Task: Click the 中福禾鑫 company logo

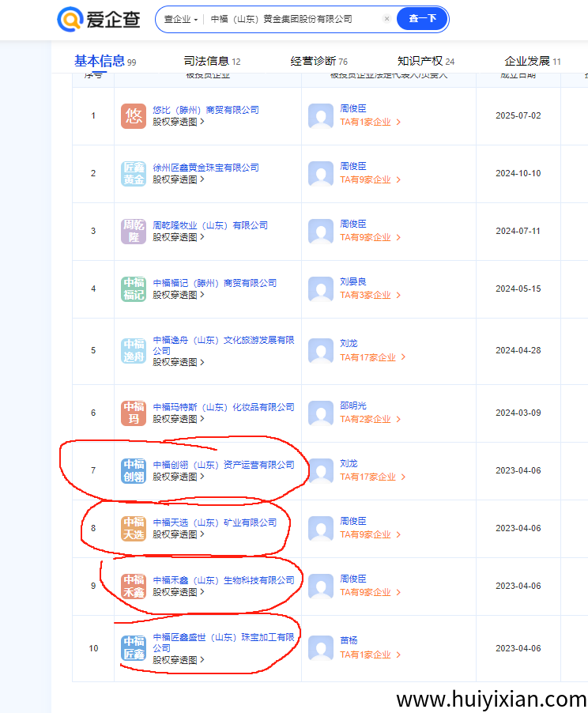Action: tap(134, 587)
